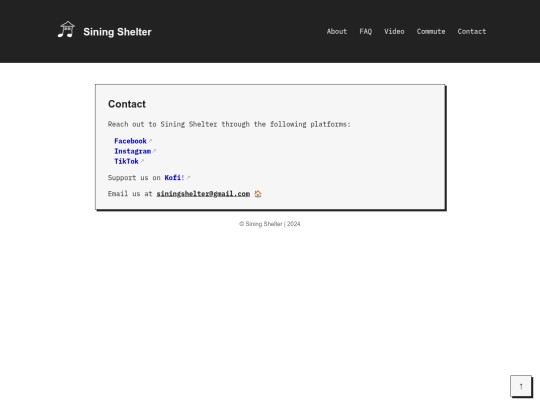
Task: Click the Contact heading text
Action: (x=127, y=104)
